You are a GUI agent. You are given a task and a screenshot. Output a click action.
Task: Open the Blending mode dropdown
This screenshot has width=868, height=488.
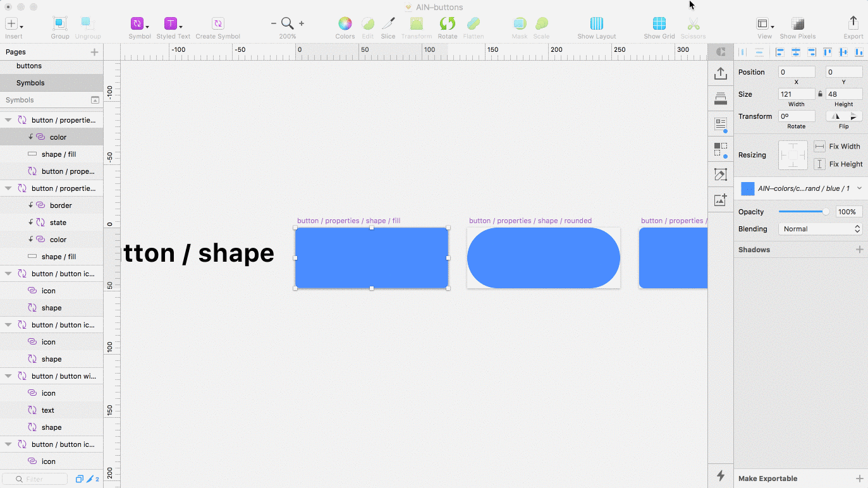click(x=821, y=229)
